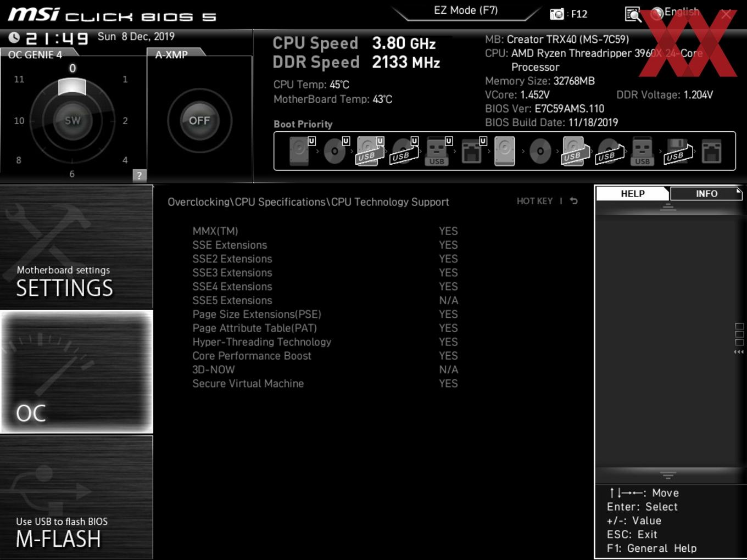Click the breadcrumb CPU Technology Support path
The width and height of the screenshot is (747, 560).
(390, 202)
